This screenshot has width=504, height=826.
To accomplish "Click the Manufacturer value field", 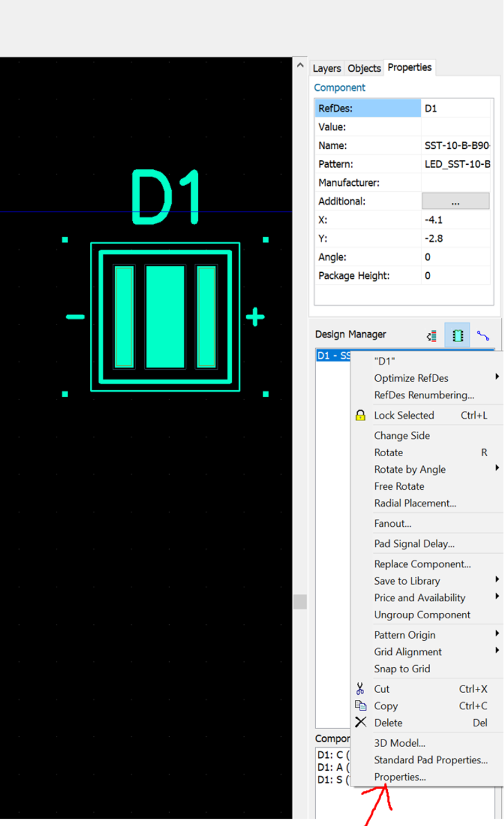I will coord(456,182).
